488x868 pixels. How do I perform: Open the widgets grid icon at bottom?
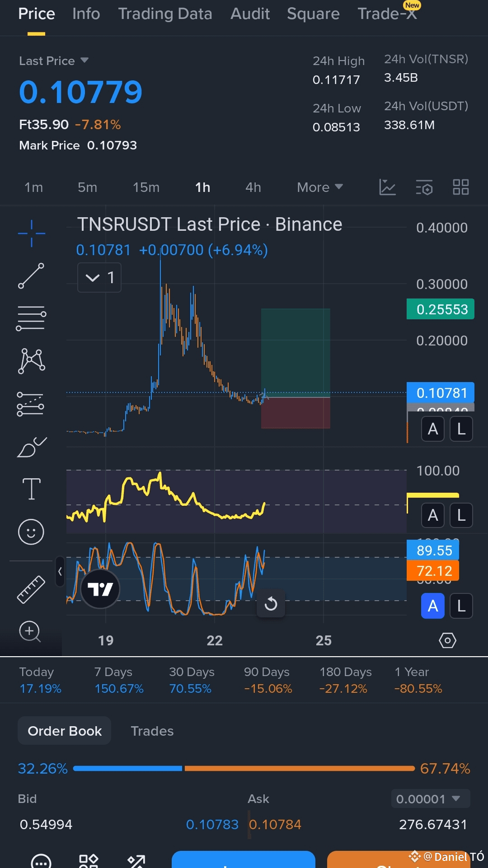(x=89, y=862)
